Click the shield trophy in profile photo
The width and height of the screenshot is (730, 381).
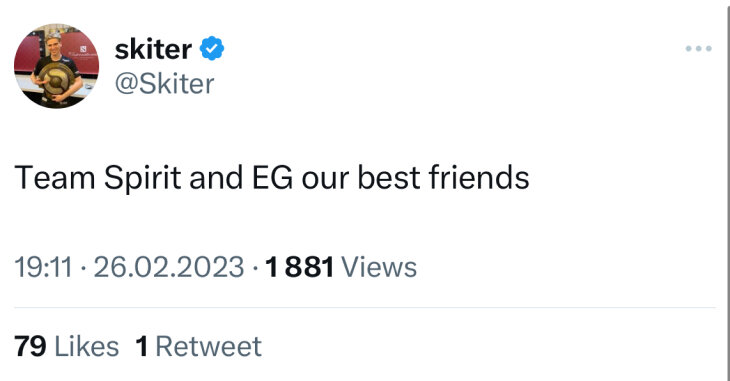click(56, 80)
